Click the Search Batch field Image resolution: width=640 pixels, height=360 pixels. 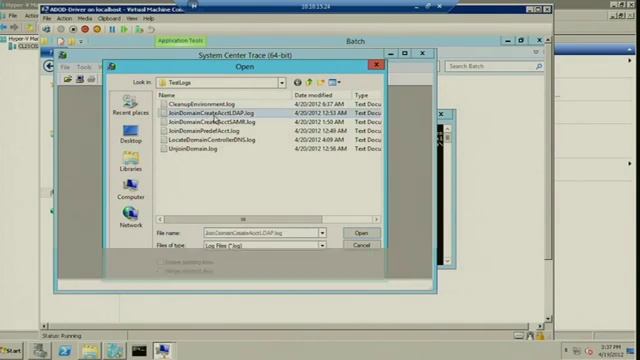(494, 66)
